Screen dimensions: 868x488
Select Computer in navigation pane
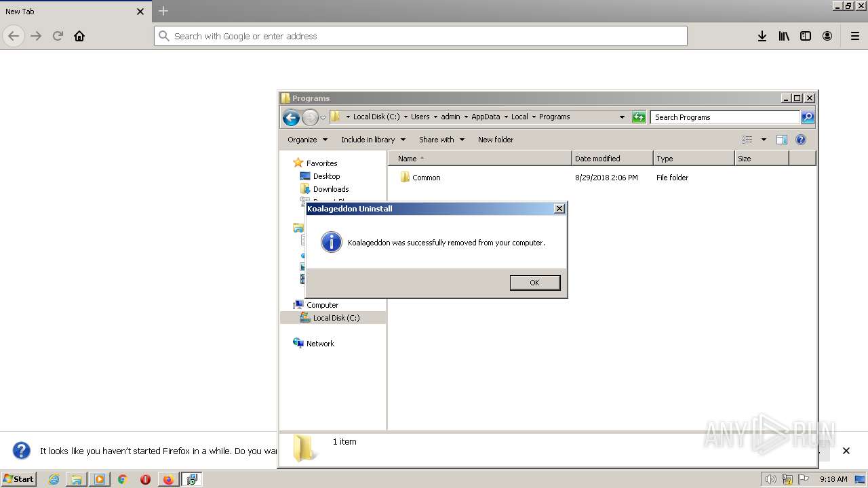pos(322,305)
